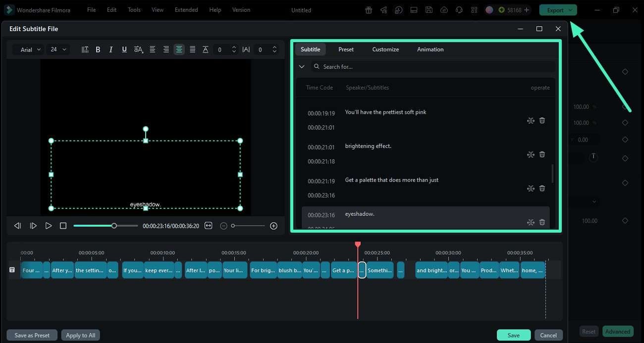Click Apply to All button
Viewport: 644px width, 343px height.
80,335
